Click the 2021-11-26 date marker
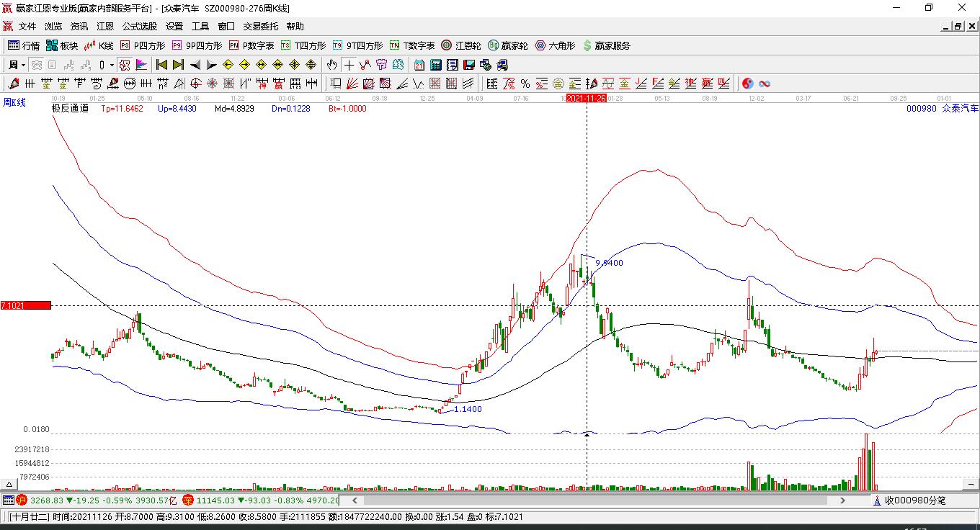This screenshot has width=980, height=530. tap(586, 98)
